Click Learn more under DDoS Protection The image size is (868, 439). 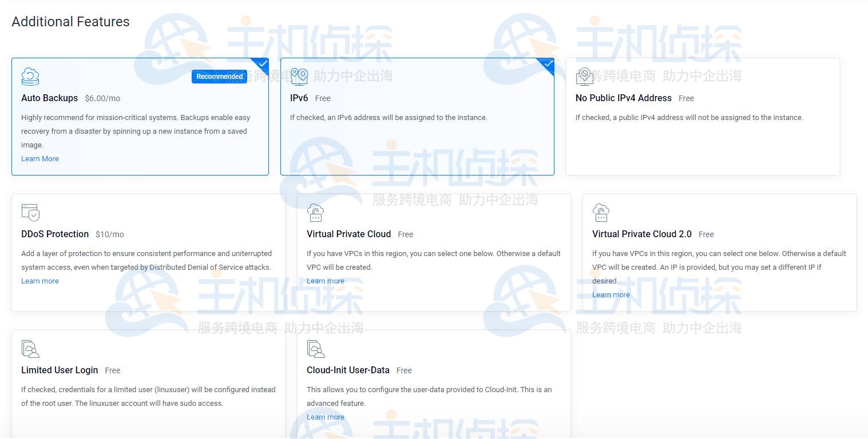(39, 281)
